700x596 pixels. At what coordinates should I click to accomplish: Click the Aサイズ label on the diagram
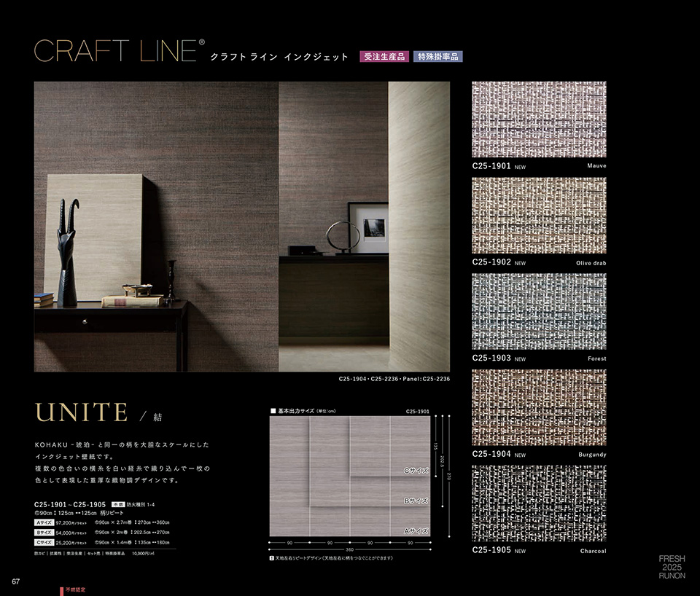(416, 531)
